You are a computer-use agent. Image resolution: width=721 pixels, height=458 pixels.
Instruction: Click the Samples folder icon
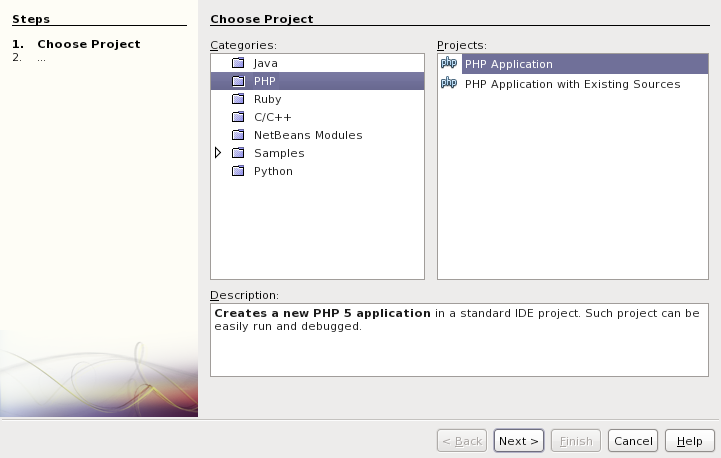238,153
